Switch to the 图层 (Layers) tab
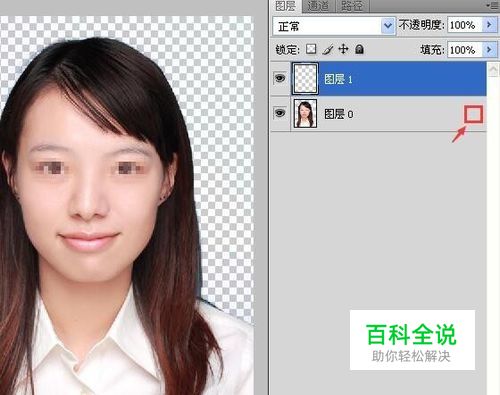This screenshot has width=500, height=395. (286, 6)
